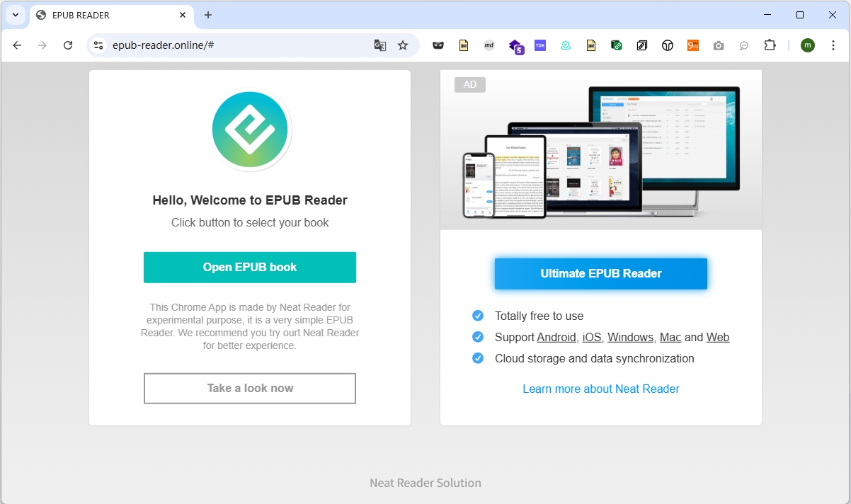Viewport: 851px width, 504px height.
Task: Click the TDK extension icon
Action: click(x=540, y=45)
